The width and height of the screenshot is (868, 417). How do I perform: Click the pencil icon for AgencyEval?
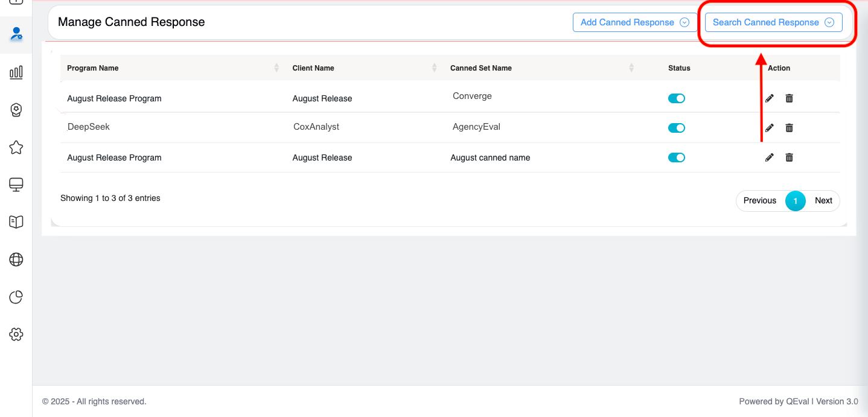769,128
